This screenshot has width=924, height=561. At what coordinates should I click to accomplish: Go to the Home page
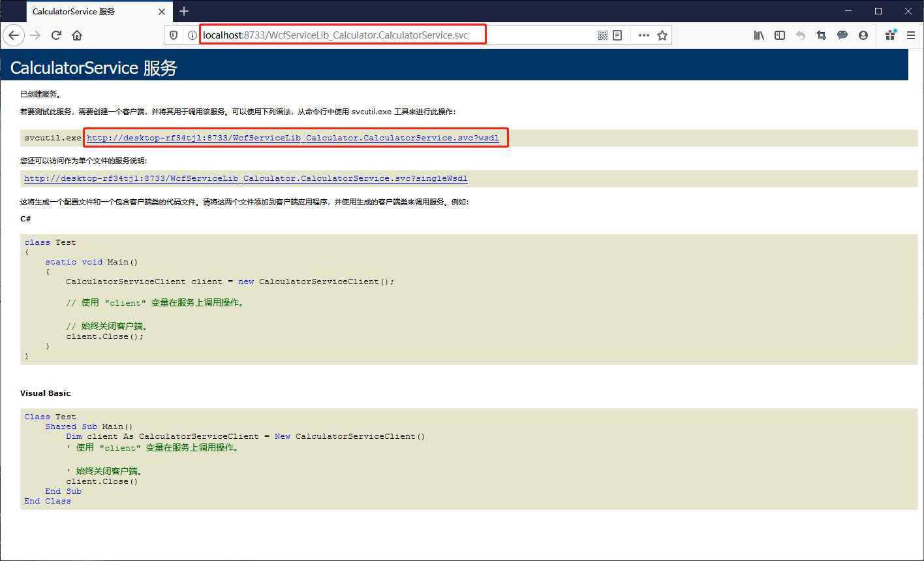point(77,35)
